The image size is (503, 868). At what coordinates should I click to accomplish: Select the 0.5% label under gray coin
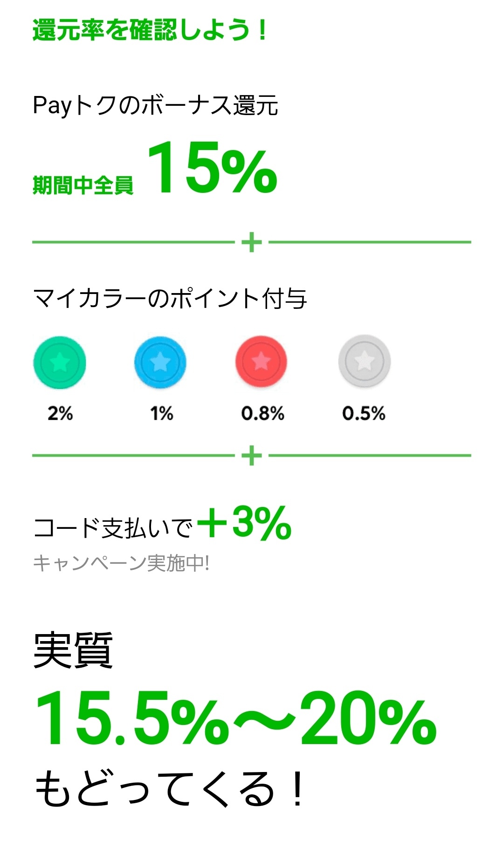tap(364, 413)
